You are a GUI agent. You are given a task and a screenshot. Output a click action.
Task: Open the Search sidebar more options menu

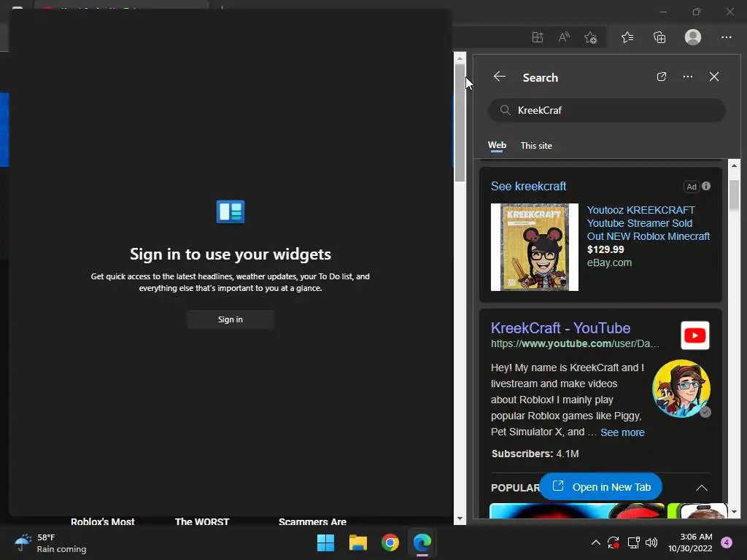(687, 77)
